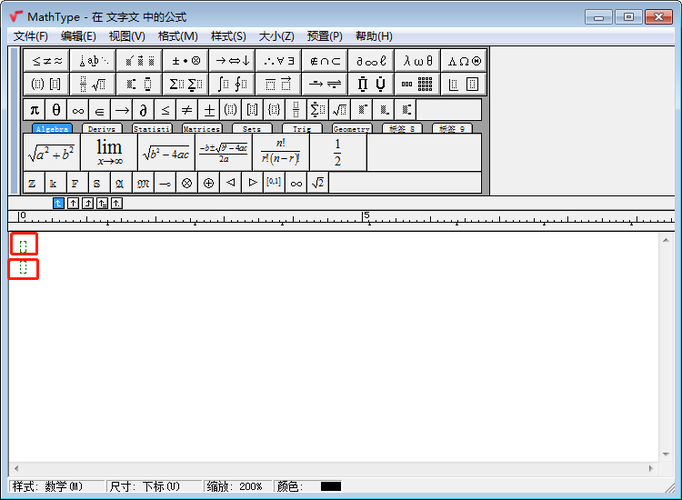Select the second tab stop alignment button

pyautogui.click(x=73, y=202)
